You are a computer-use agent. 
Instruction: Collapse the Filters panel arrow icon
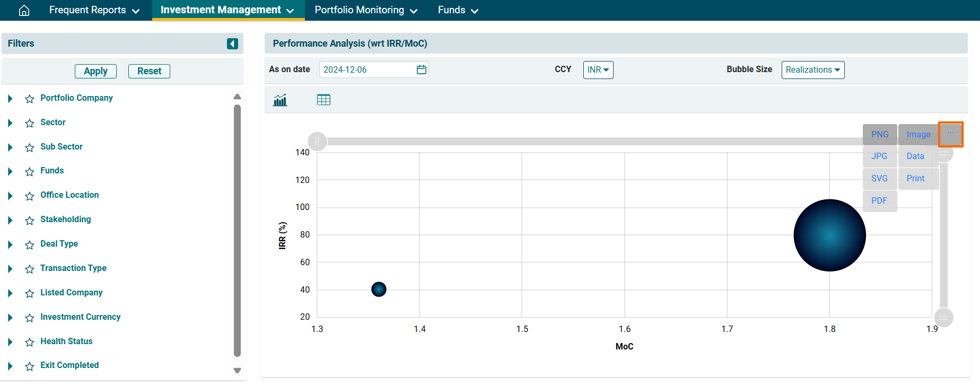(232, 43)
